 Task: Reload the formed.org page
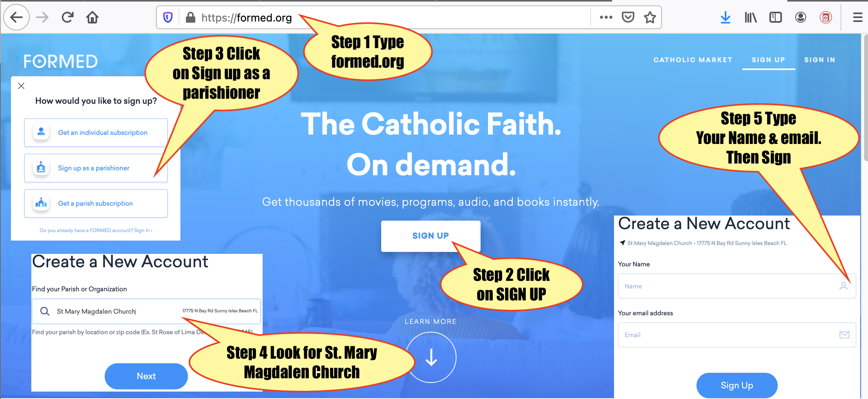point(68,17)
